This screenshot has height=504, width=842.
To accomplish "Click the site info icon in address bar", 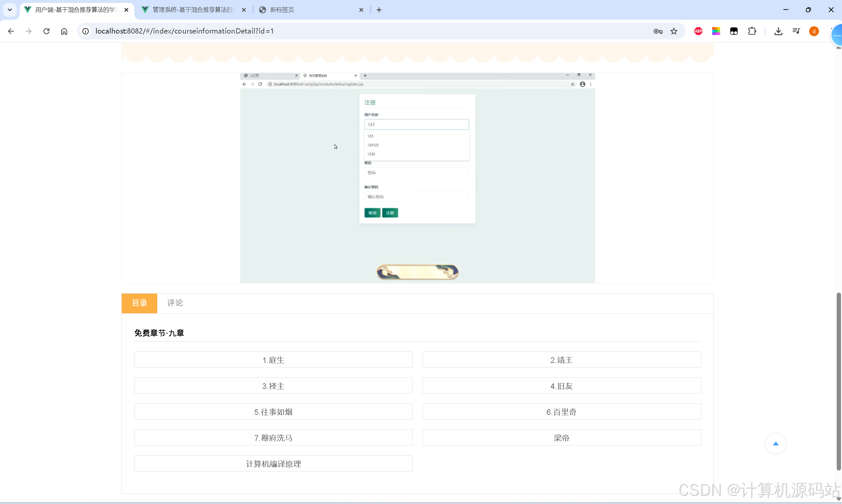I will tap(85, 31).
